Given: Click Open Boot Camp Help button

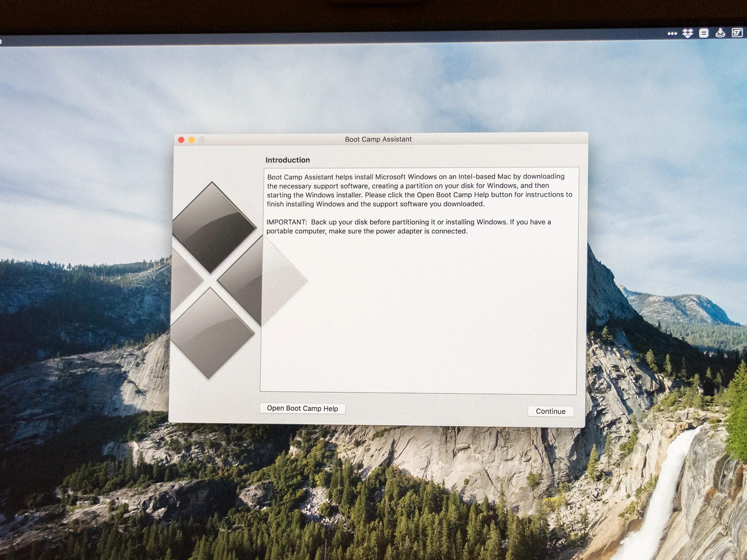Looking at the screenshot, I should (x=302, y=408).
